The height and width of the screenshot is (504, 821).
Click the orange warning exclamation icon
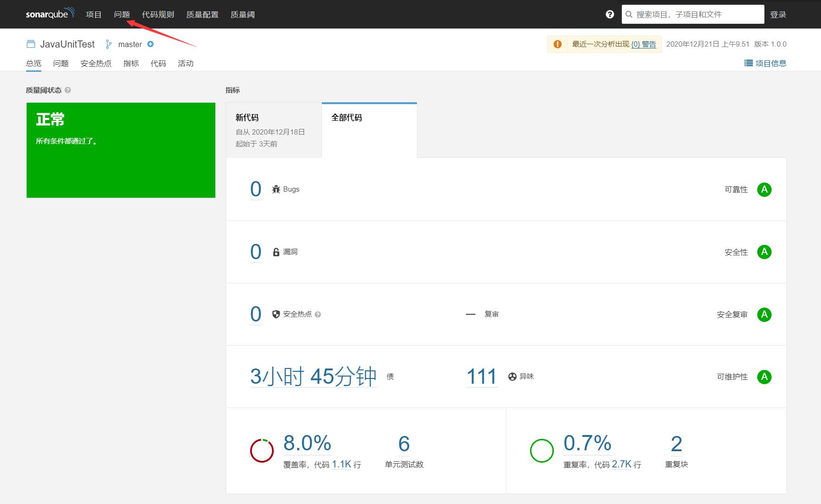pyautogui.click(x=558, y=44)
